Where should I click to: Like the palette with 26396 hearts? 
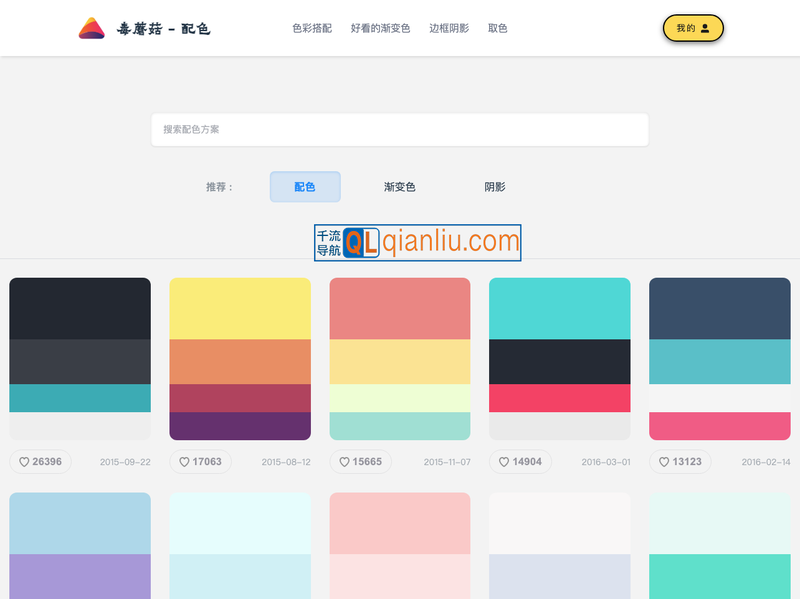[40, 462]
